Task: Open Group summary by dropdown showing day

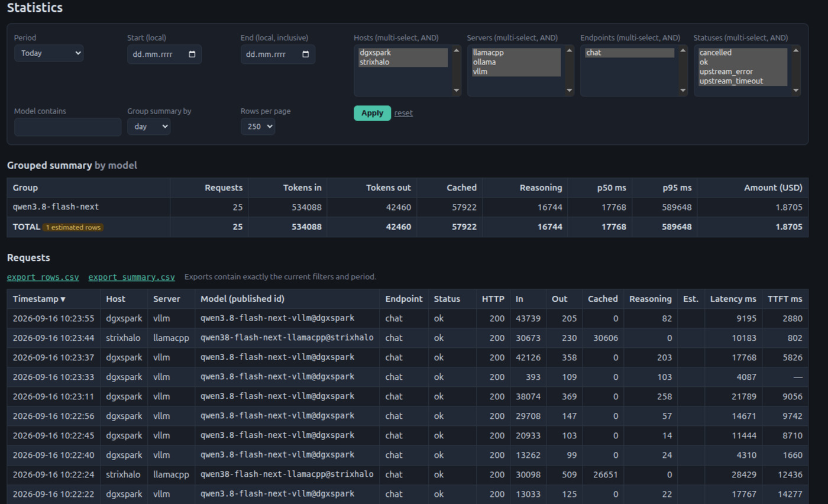Action: (148, 127)
